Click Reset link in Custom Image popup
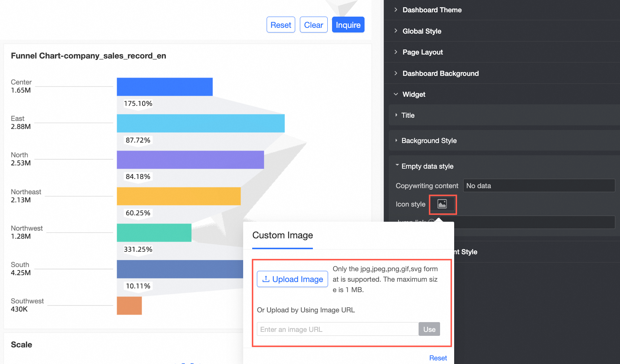The image size is (620, 364). (x=438, y=358)
